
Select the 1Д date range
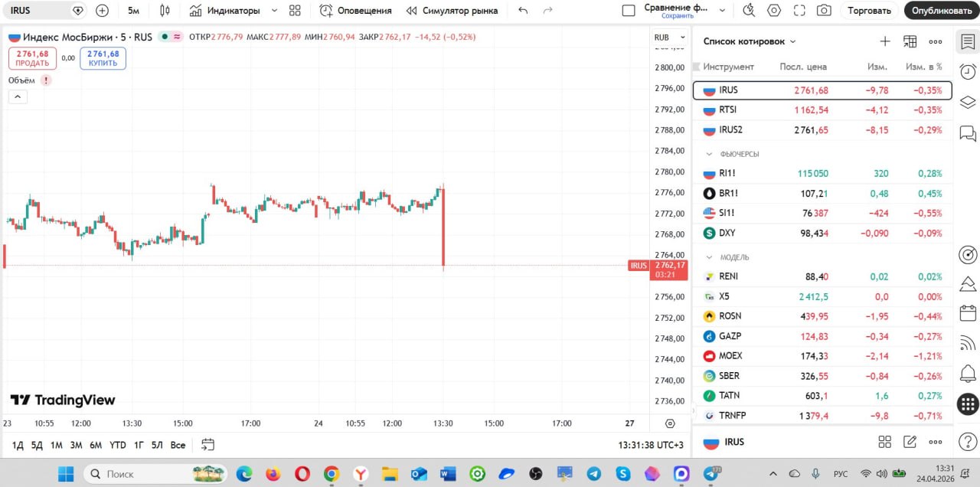18,445
